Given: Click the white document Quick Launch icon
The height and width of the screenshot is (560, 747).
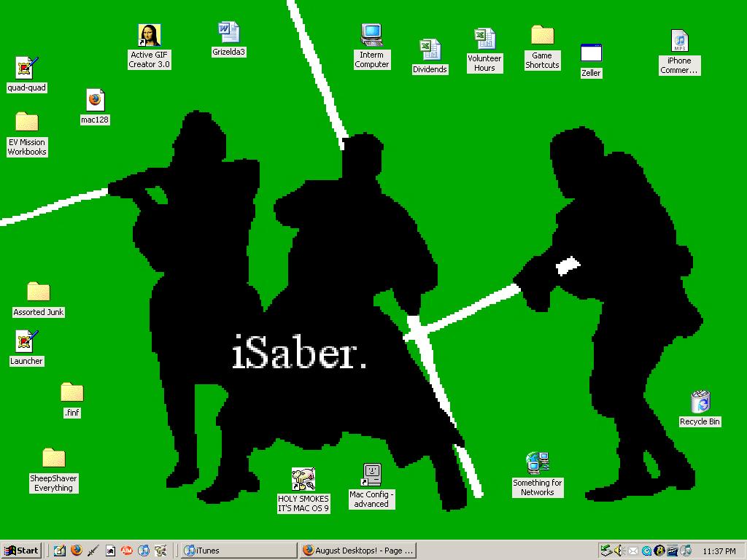Looking at the screenshot, I should pyautogui.click(x=110, y=551).
